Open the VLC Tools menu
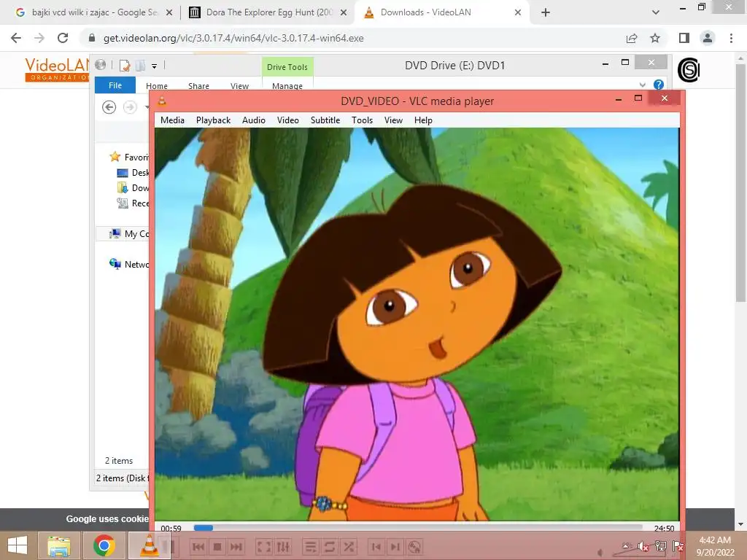This screenshot has height=560, width=747. (x=362, y=120)
